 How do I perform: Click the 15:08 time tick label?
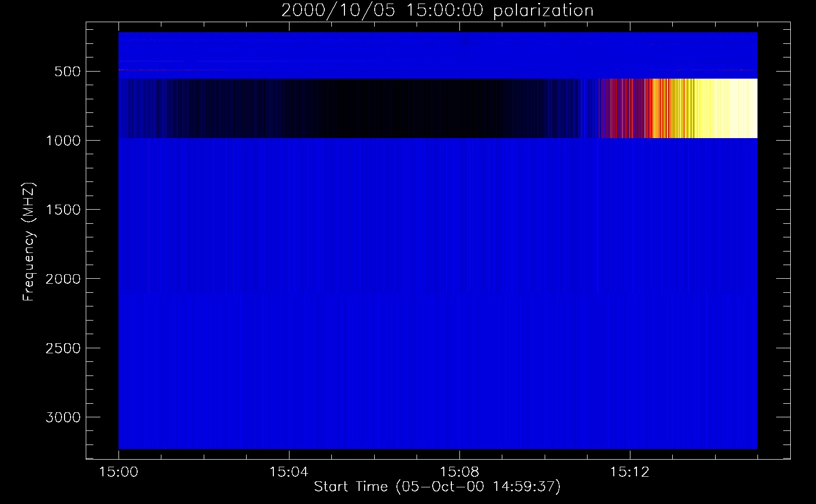459,472
